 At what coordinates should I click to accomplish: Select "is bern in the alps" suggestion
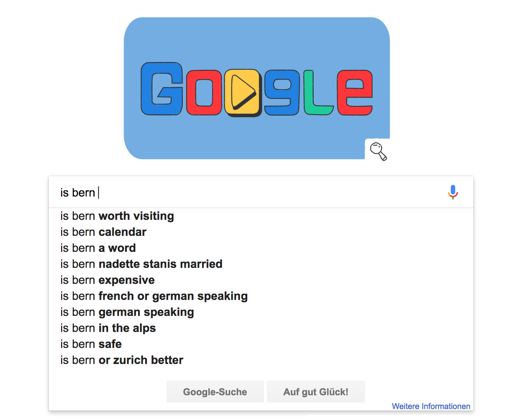108,328
